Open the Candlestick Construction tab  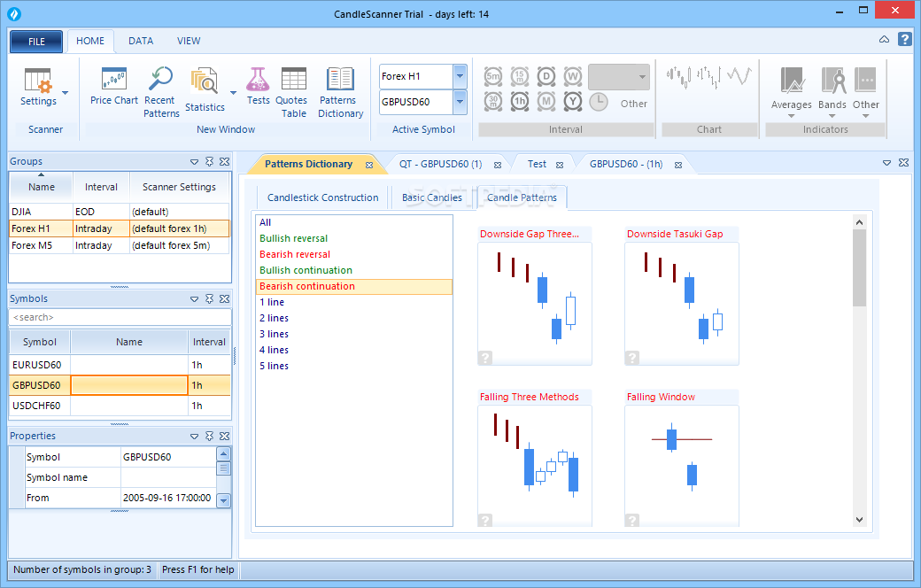323,198
